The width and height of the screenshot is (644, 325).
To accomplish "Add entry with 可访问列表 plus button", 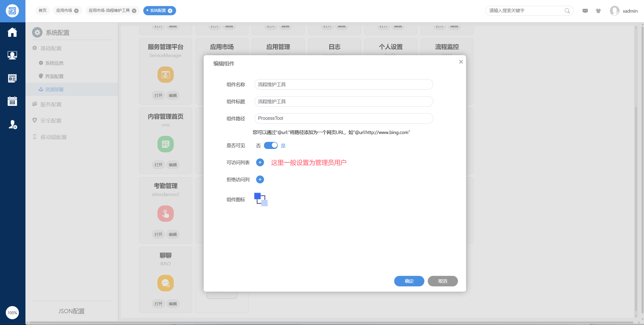I will [x=260, y=162].
